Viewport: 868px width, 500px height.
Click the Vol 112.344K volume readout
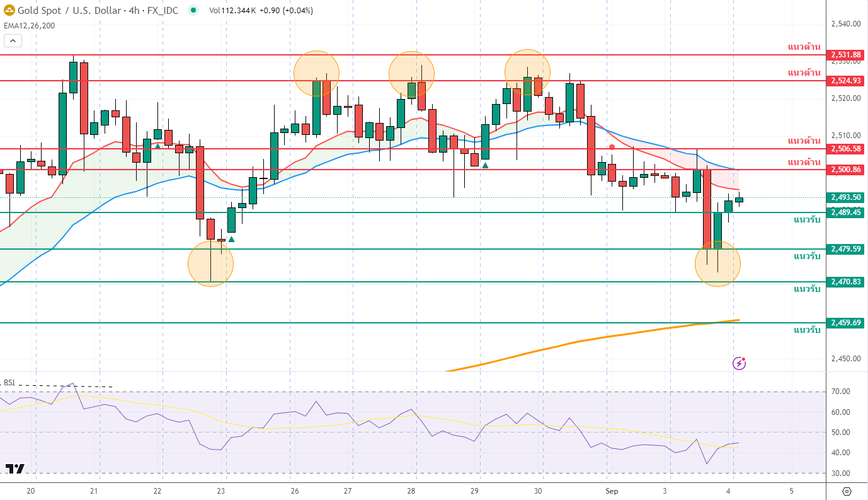[234, 10]
